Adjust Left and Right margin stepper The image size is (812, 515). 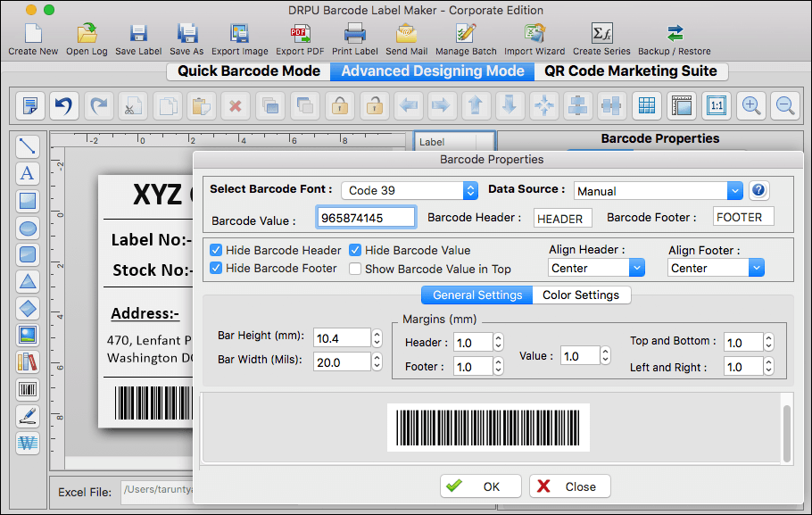click(x=768, y=366)
